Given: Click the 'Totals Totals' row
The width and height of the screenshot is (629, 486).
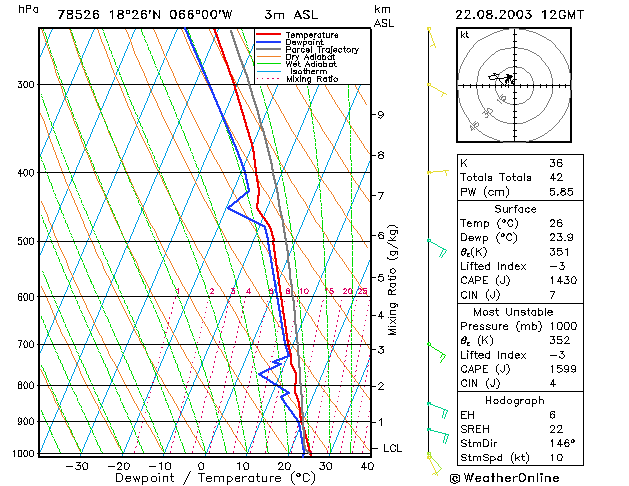Looking at the screenshot, I should pyautogui.click(x=520, y=177).
